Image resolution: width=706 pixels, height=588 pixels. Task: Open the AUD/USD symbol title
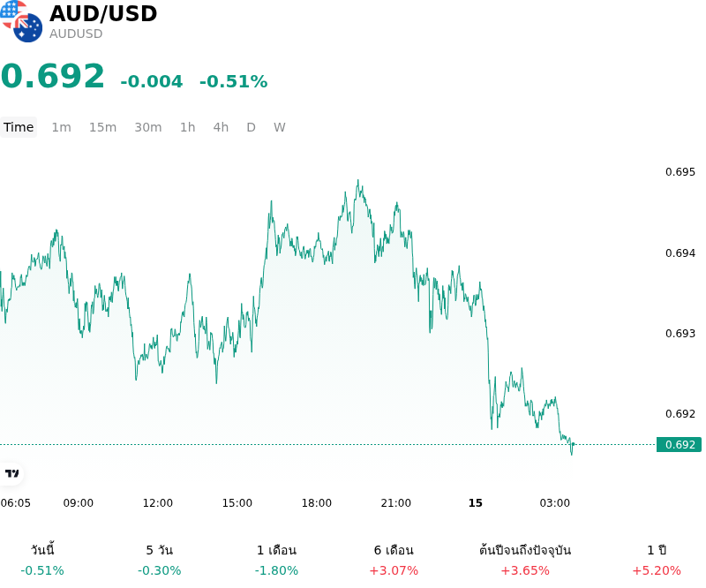pos(103,13)
